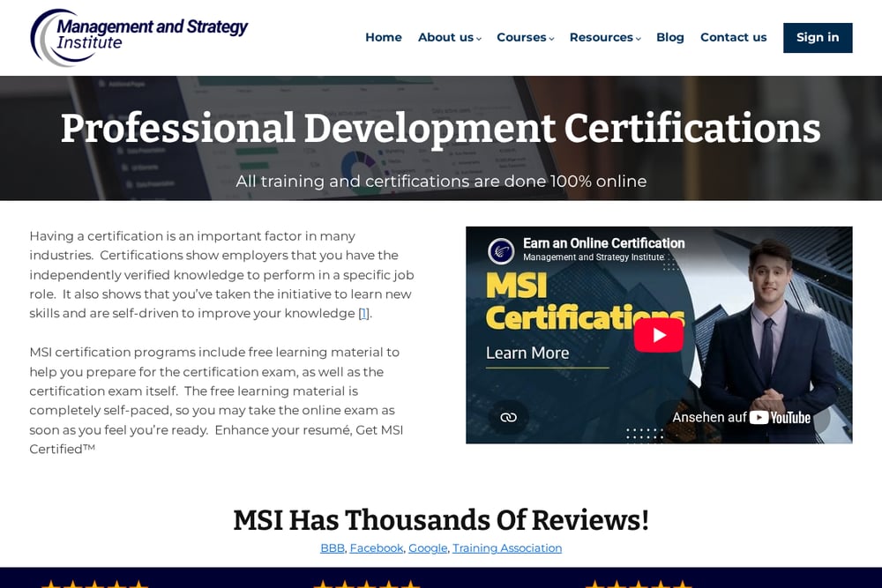Expand the Courses dropdown chevron
This screenshot has width=882, height=588.
(x=551, y=39)
